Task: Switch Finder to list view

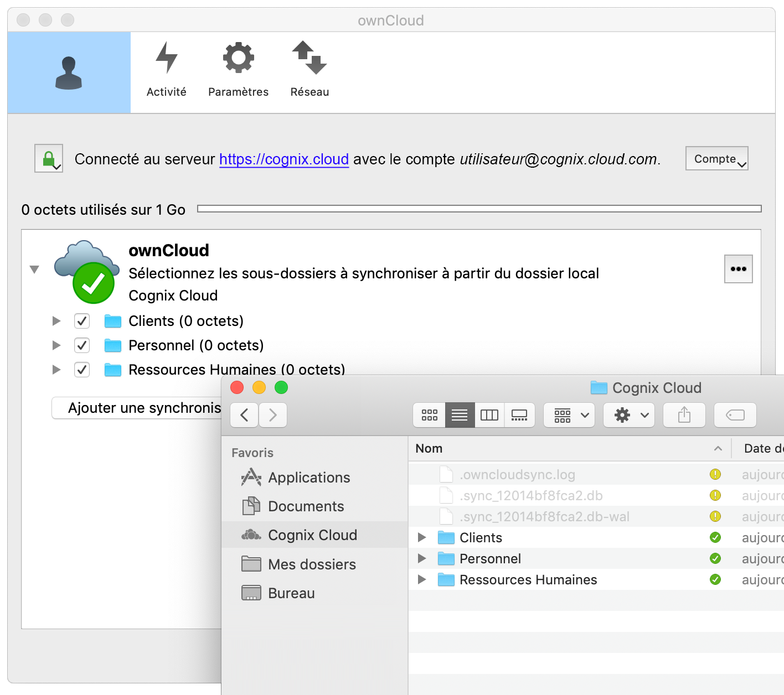Action: 460,415
